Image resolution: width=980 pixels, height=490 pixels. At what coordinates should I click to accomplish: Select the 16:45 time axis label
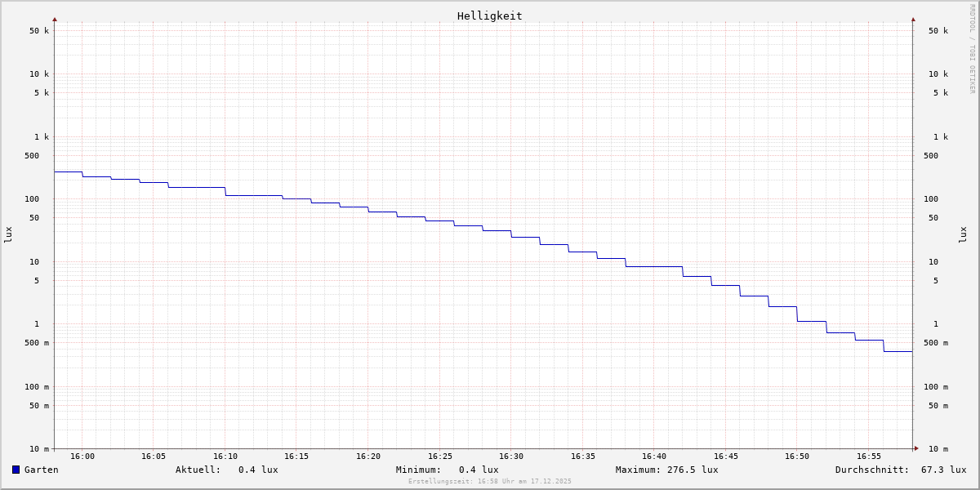(726, 457)
